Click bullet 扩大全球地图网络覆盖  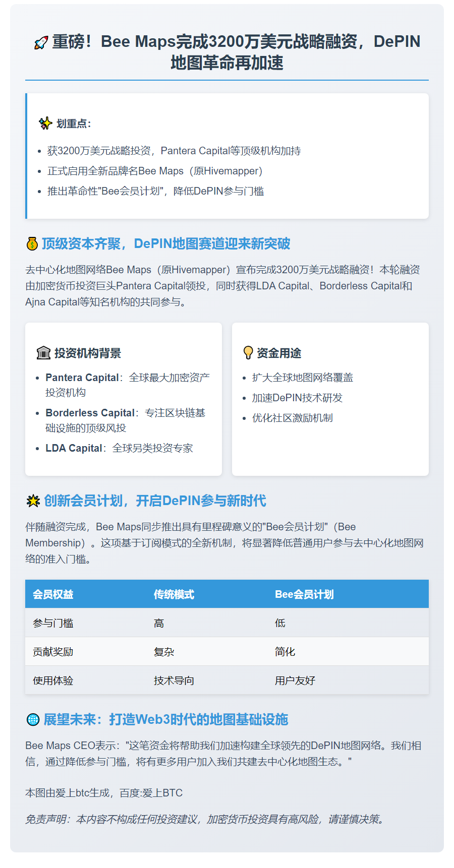click(x=303, y=378)
